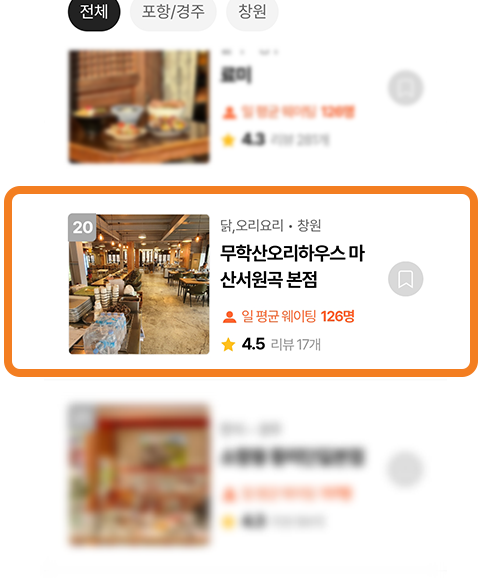Click the 닭,오리요리 · 창원 category label
483x578 pixels.
pyautogui.click(x=271, y=226)
